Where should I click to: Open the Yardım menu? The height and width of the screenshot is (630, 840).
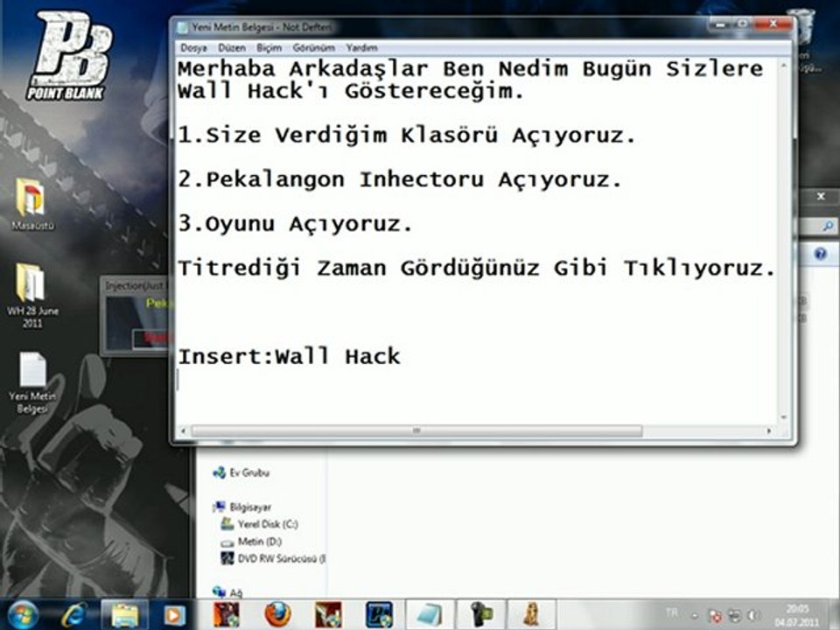click(x=361, y=47)
